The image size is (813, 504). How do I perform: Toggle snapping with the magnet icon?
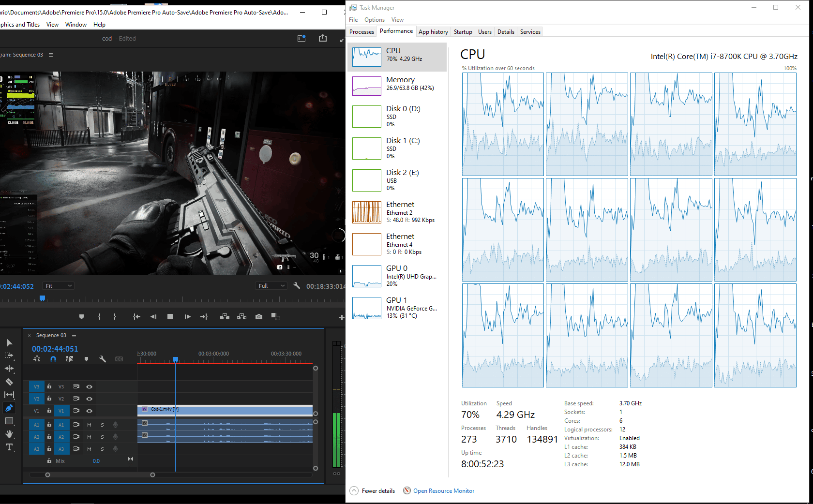pos(53,359)
